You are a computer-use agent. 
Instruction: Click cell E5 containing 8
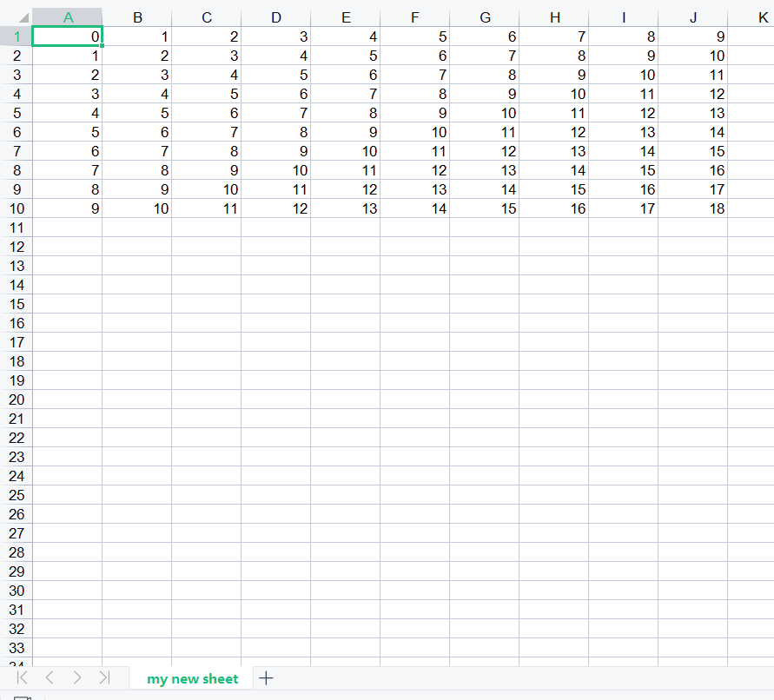(x=346, y=113)
